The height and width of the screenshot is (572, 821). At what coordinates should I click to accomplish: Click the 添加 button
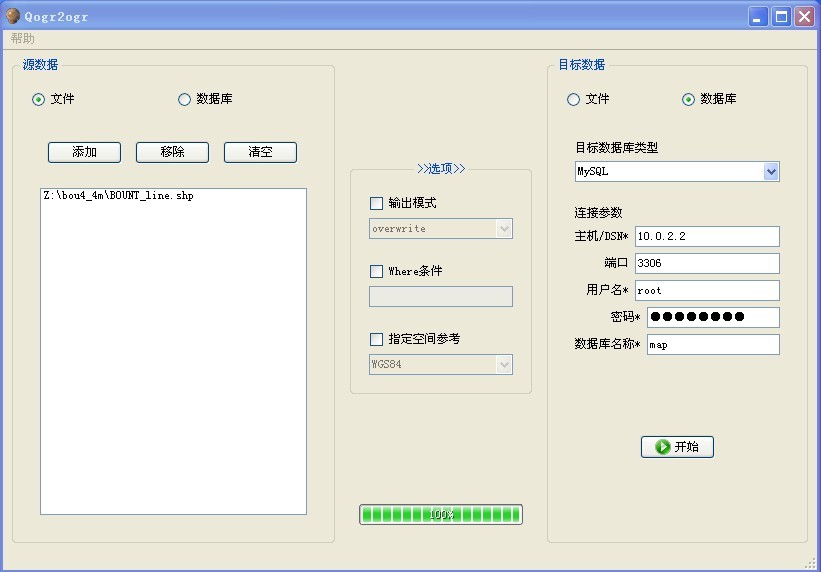84,152
